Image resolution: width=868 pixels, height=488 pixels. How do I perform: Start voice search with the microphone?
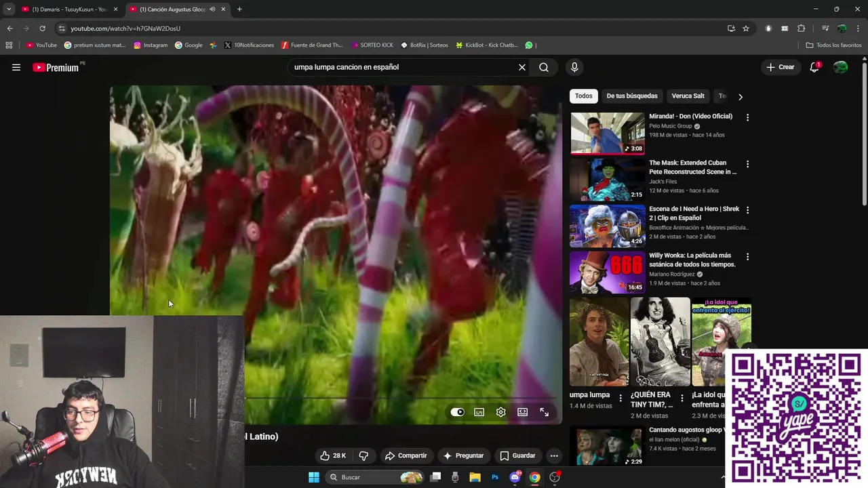click(574, 67)
